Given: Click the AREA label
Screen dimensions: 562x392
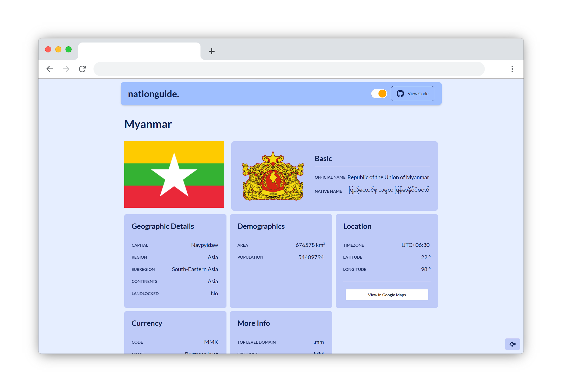Looking at the screenshot, I should click(x=243, y=245).
